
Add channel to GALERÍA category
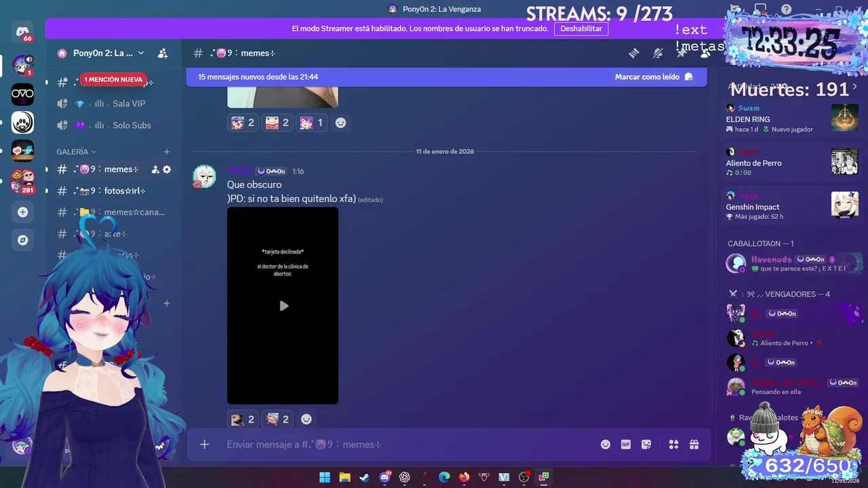click(167, 152)
